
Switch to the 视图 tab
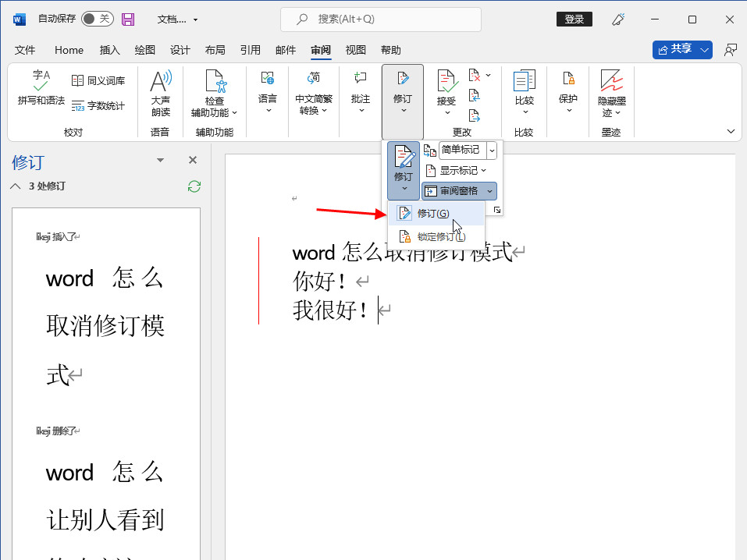tap(355, 50)
